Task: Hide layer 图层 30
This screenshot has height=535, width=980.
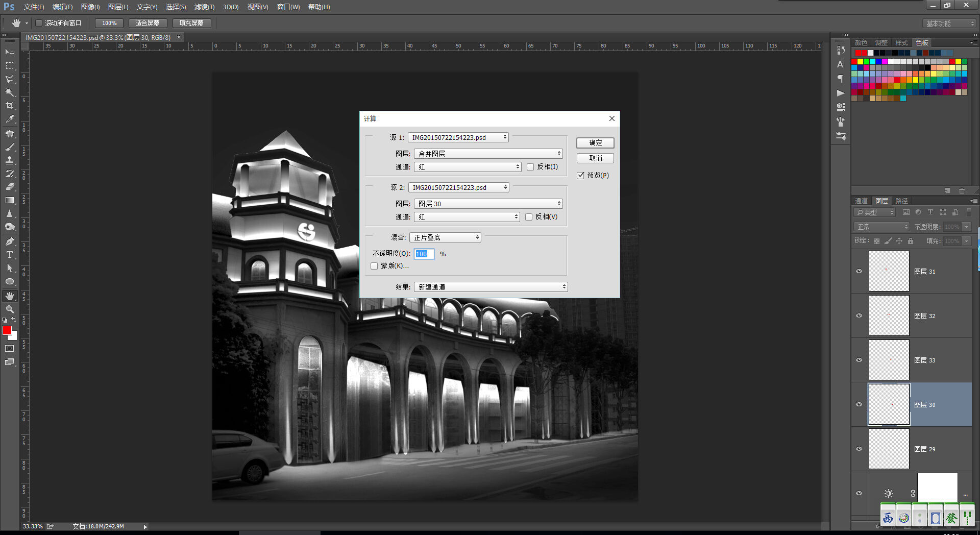Action: click(859, 404)
